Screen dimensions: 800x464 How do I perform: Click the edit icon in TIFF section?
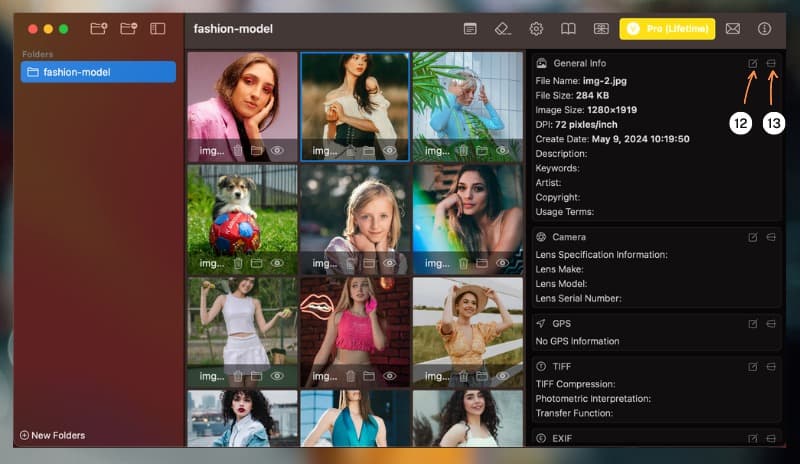753,367
